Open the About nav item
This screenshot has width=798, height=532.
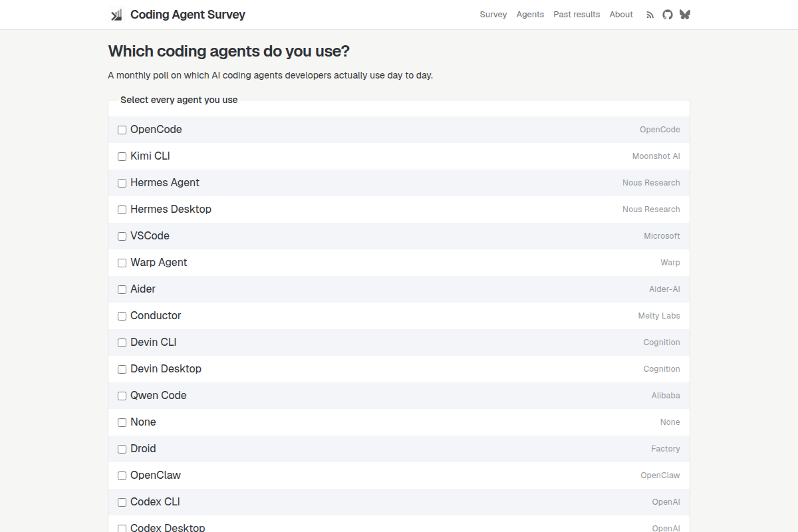[x=621, y=15]
